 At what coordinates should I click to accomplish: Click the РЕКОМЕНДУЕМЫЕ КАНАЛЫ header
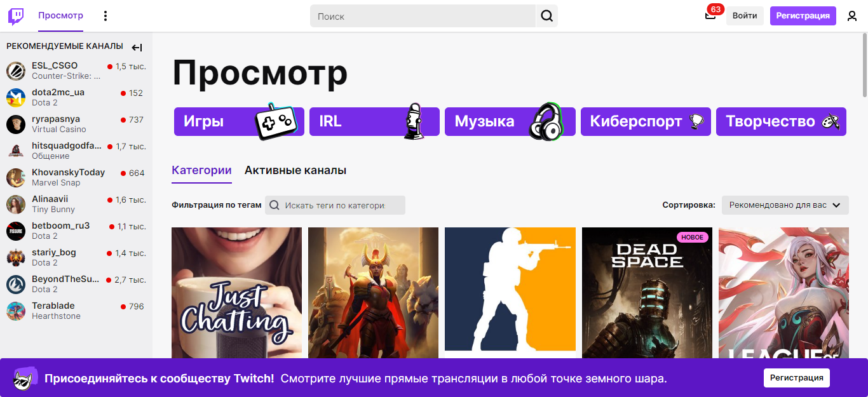tap(65, 46)
